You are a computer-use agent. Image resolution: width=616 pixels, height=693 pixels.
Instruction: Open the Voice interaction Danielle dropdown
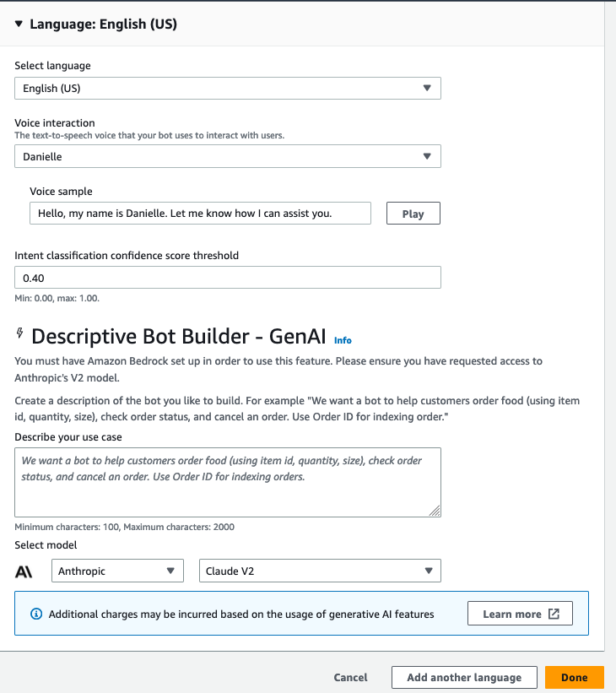[x=228, y=156]
